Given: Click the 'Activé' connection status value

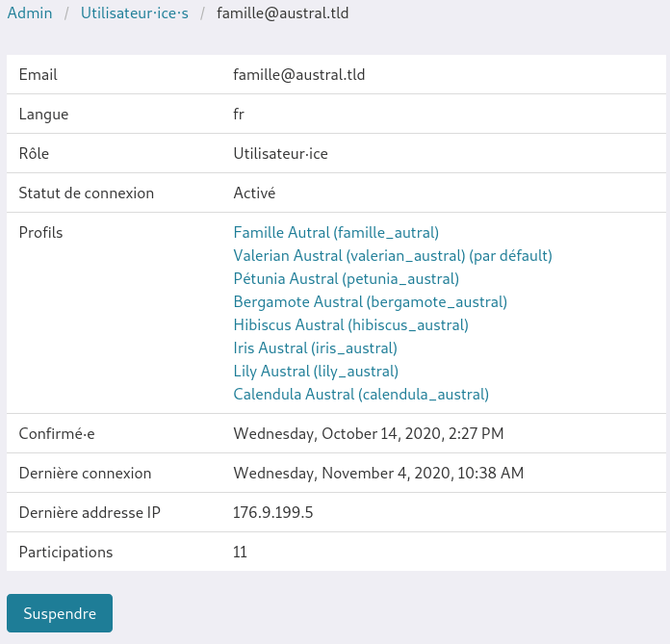Looking at the screenshot, I should 254,193.
